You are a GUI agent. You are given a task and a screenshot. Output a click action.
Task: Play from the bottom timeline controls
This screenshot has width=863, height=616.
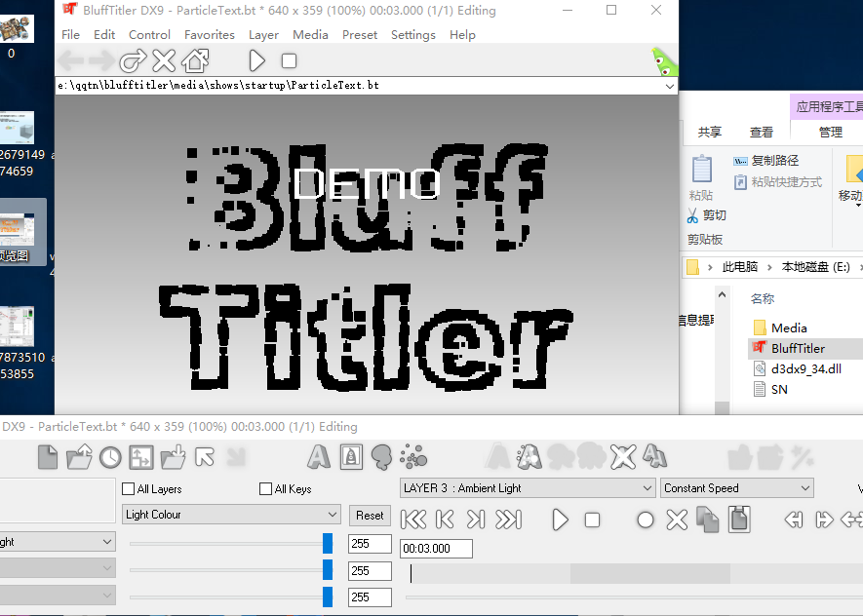coord(560,520)
